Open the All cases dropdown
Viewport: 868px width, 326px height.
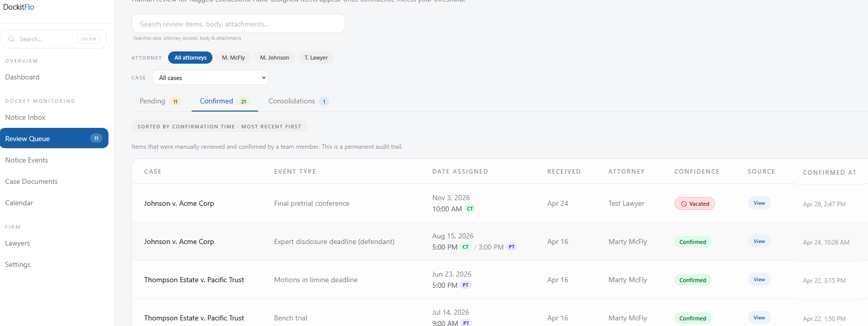tap(210, 77)
